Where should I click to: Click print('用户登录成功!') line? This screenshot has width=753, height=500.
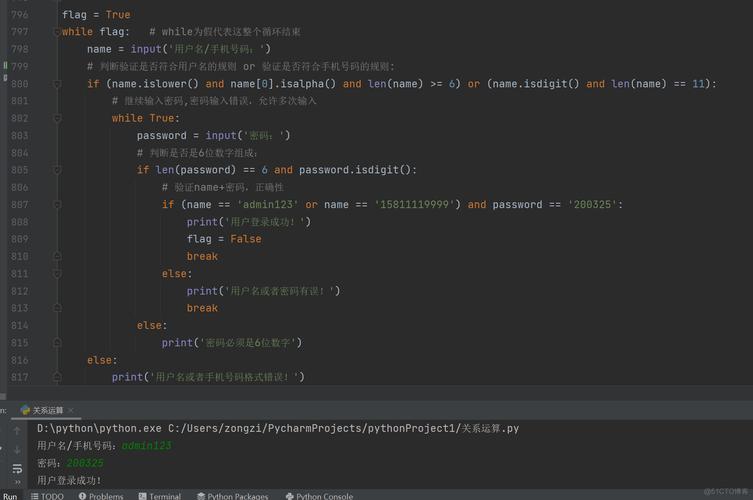[x=249, y=222]
